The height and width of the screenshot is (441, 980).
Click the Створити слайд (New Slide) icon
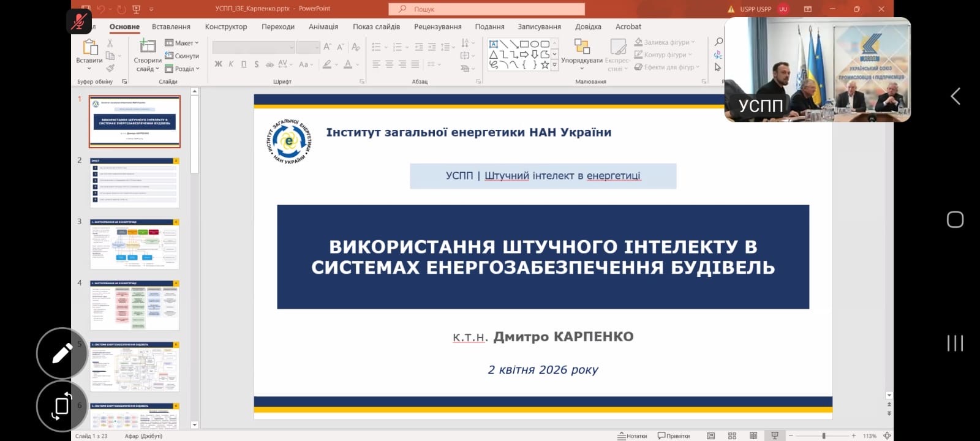pos(148,47)
